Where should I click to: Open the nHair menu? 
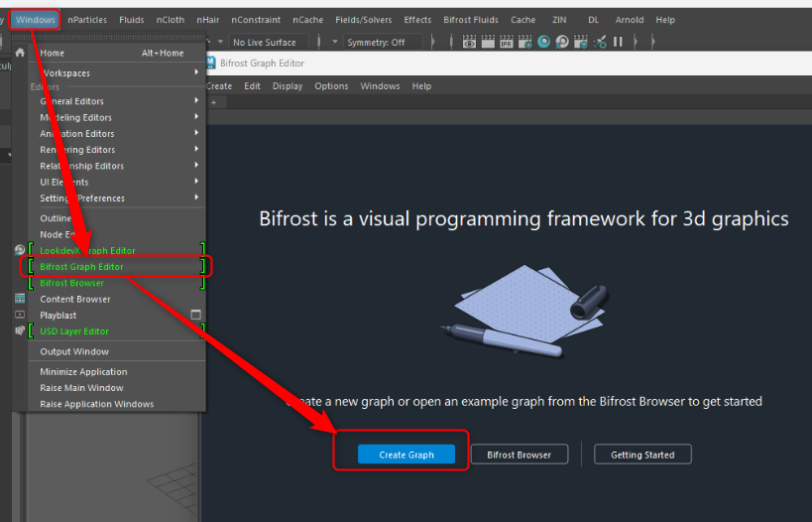pos(207,20)
